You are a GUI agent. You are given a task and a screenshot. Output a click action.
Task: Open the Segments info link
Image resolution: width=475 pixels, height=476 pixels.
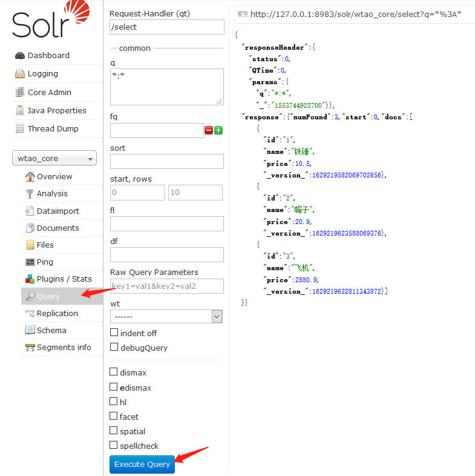(64, 347)
